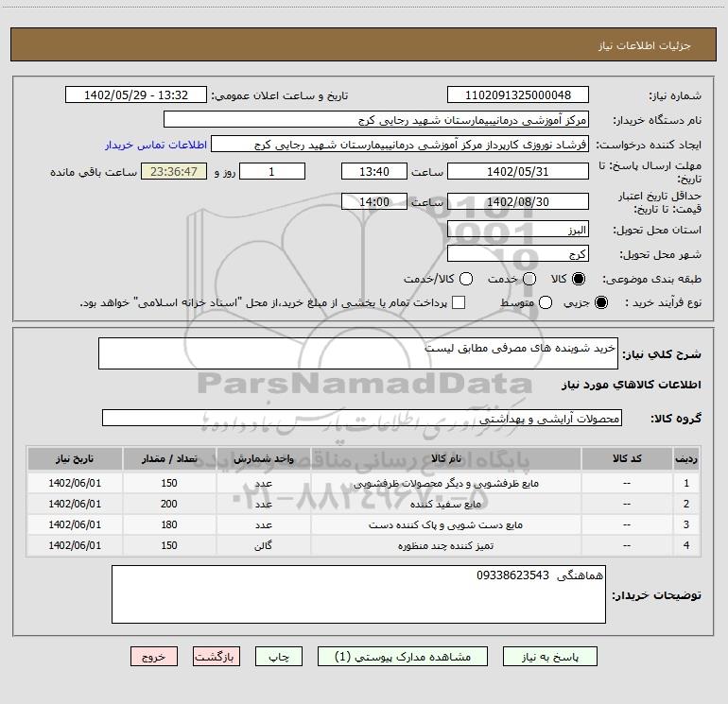Screen dimensions: 728x704
Task: Open the اطلاعات تماس خریدار link
Action: point(156,145)
